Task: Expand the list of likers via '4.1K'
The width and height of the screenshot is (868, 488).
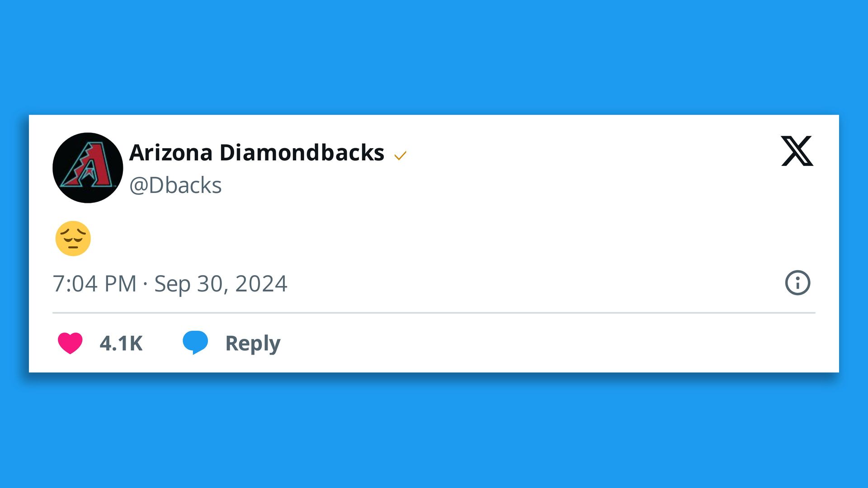Action: (x=121, y=343)
